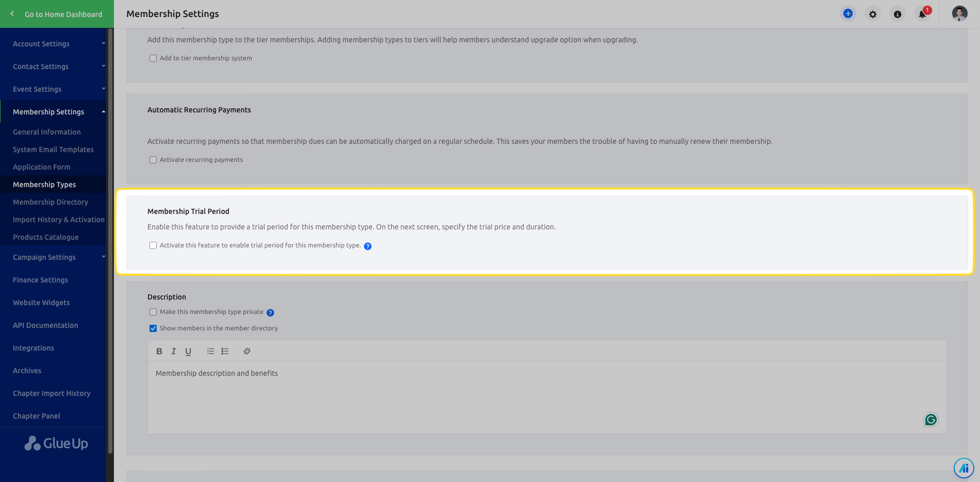Uncheck Show members in the member directory
The width and height of the screenshot is (980, 482).
click(153, 328)
